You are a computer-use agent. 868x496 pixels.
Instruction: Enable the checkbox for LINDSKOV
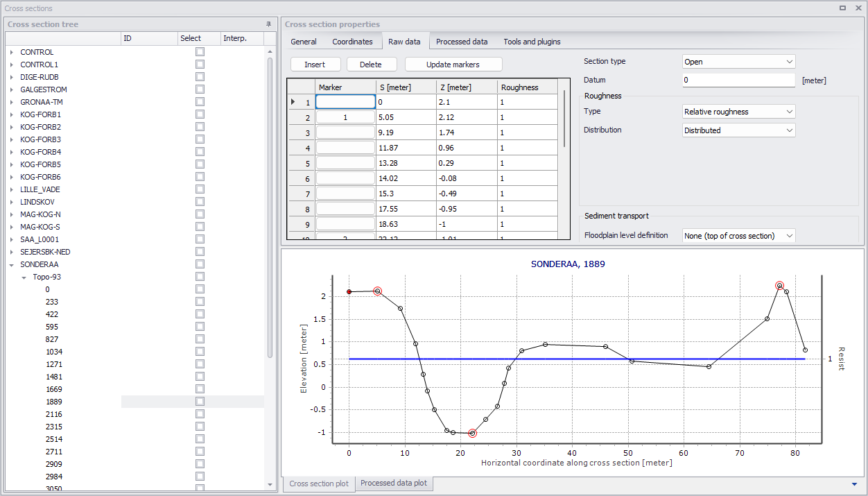point(200,201)
